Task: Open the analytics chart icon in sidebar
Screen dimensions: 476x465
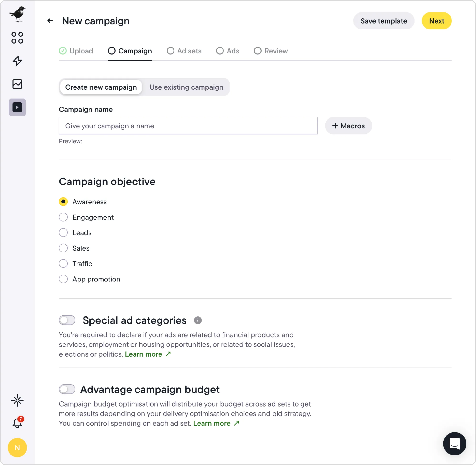Action: pyautogui.click(x=17, y=84)
